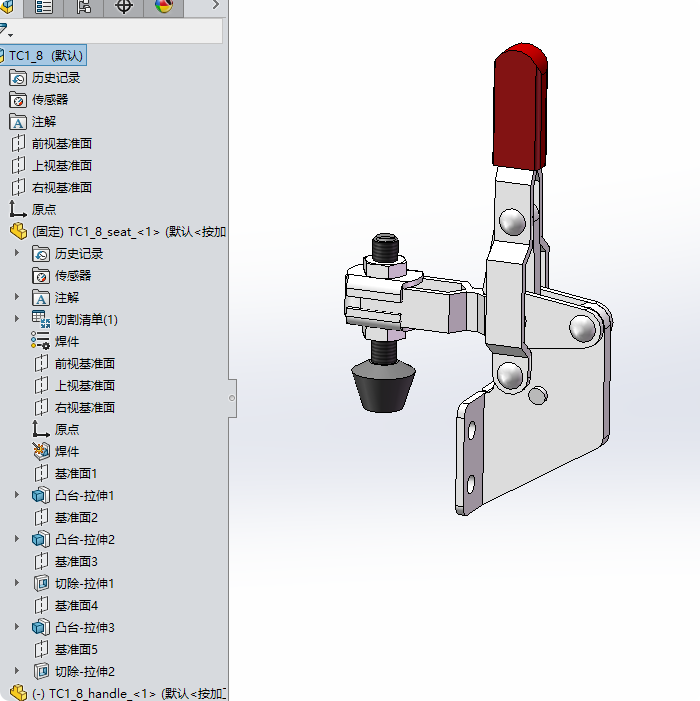The height and width of the screenshot is (701, 700).
Task: Open the ConfigurationManager tab
Action: tap(84, 7)
